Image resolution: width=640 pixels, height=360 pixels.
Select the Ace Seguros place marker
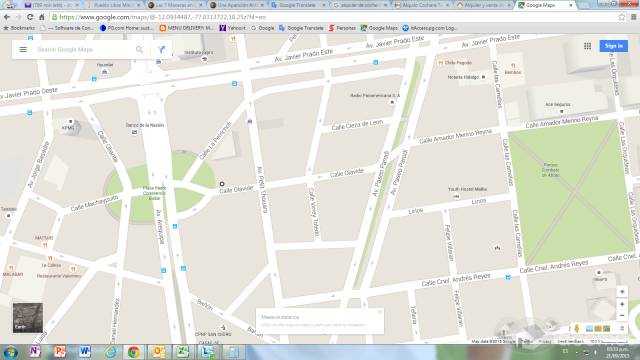tap(562, 111)
